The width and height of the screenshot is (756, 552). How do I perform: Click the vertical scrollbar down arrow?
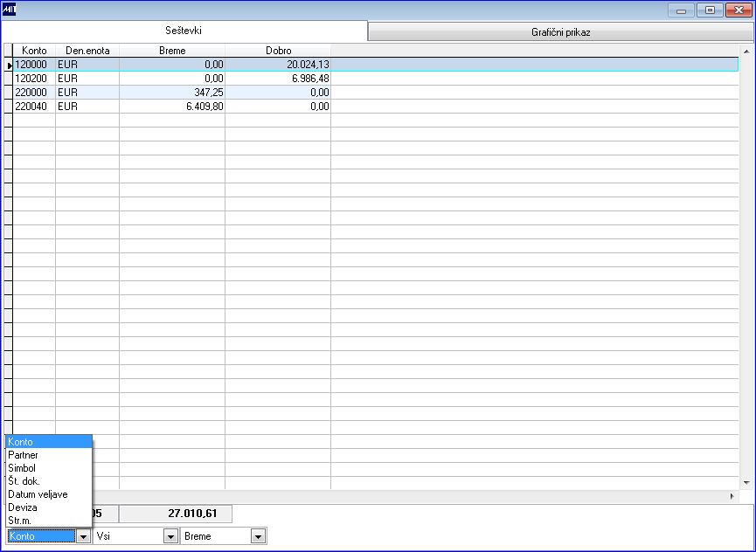click(x=746, y=483)
